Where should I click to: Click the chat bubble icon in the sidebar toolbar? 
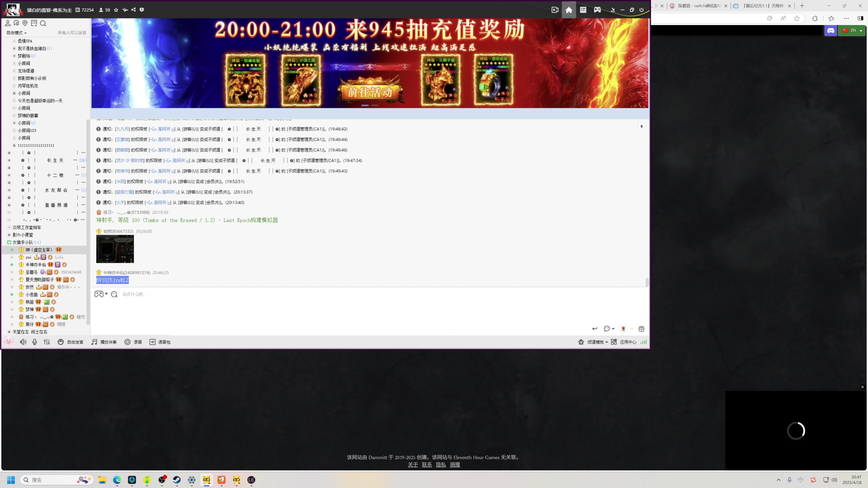point(16,23)
